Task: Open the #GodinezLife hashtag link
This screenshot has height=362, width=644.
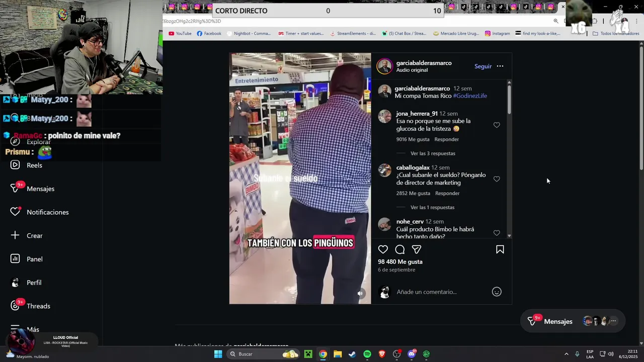Action: [x=470, y=96]
